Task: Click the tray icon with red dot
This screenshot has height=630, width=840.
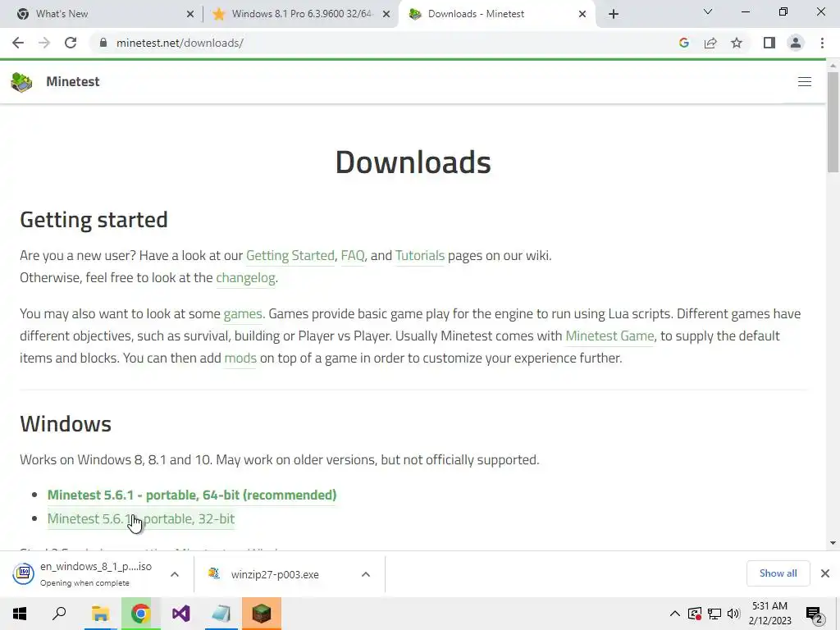Action: point(694,614)
